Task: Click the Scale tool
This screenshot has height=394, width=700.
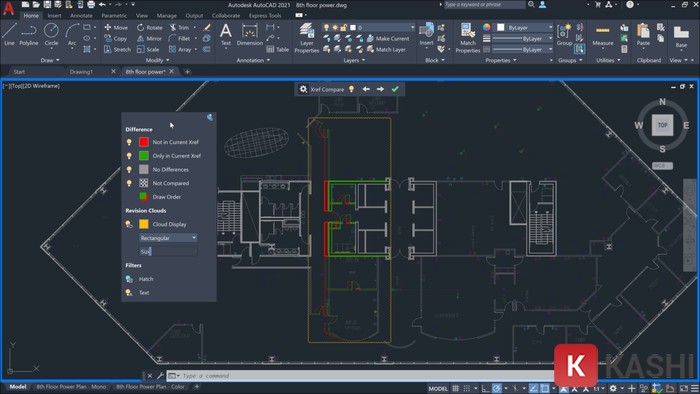Action: [148, 50]
